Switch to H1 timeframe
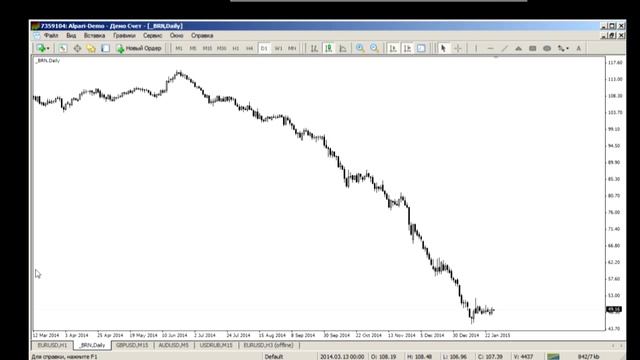 [x=236, y=48]
